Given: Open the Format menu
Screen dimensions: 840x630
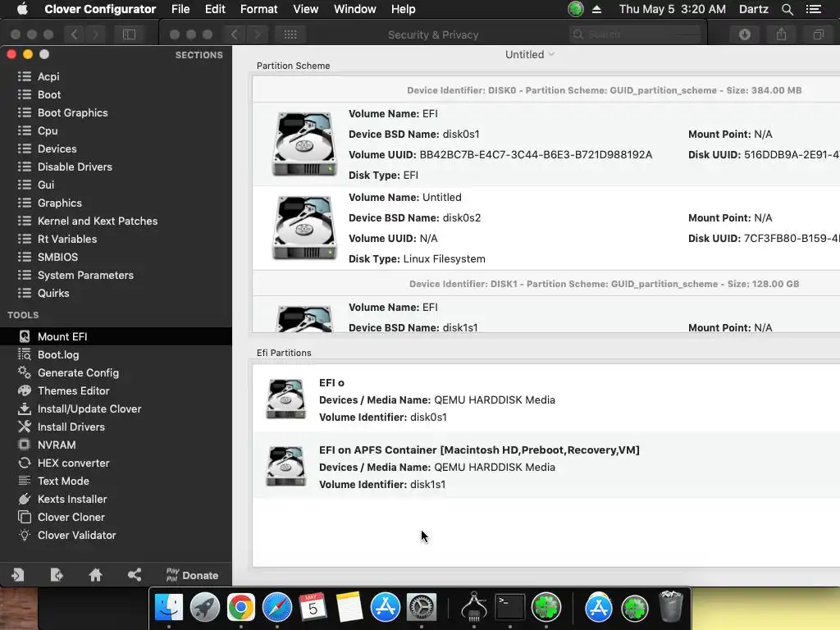Looking at the screenshot, I should pos(258,9).
